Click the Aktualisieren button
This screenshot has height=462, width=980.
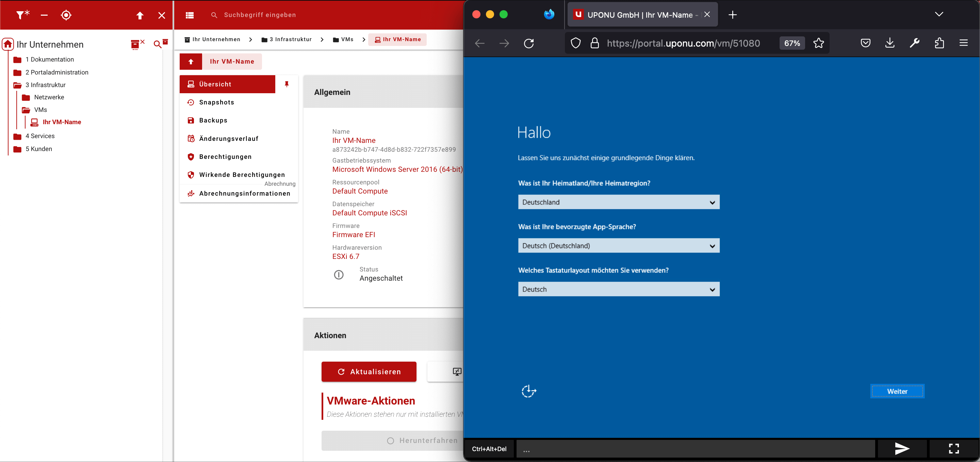coord(369,372)
